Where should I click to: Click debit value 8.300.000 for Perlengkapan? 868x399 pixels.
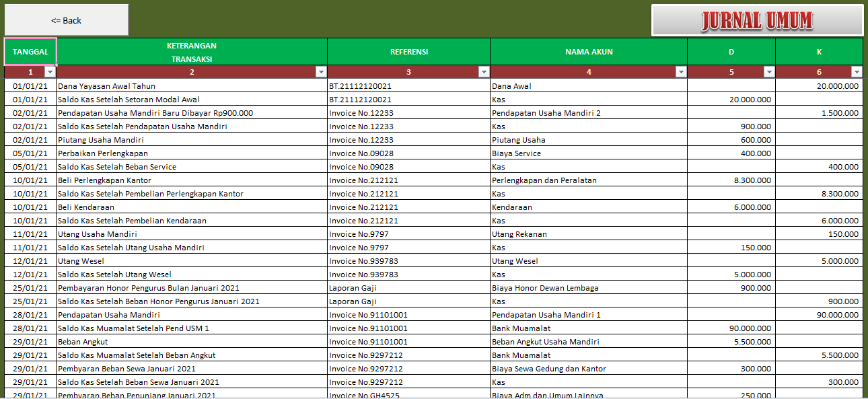[x=731, y=180]
